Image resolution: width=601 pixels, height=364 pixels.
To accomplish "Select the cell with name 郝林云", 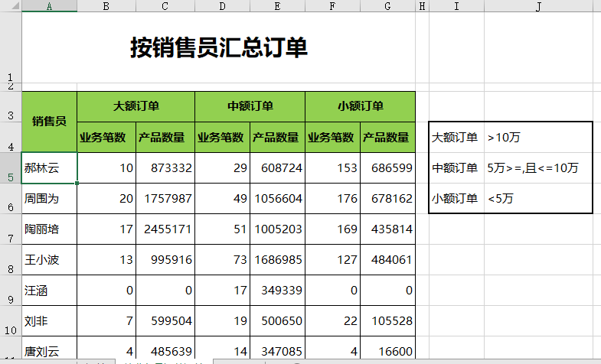I will pos(49,168).
